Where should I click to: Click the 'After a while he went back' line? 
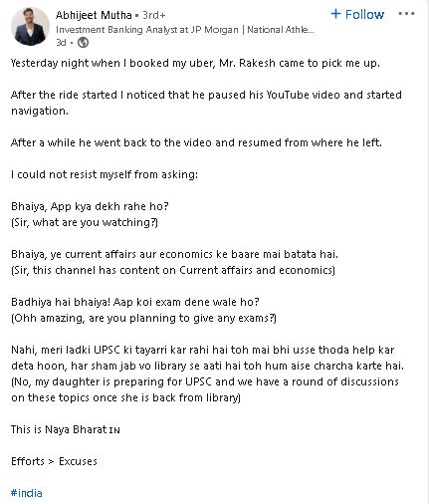(x=196, y=142)
